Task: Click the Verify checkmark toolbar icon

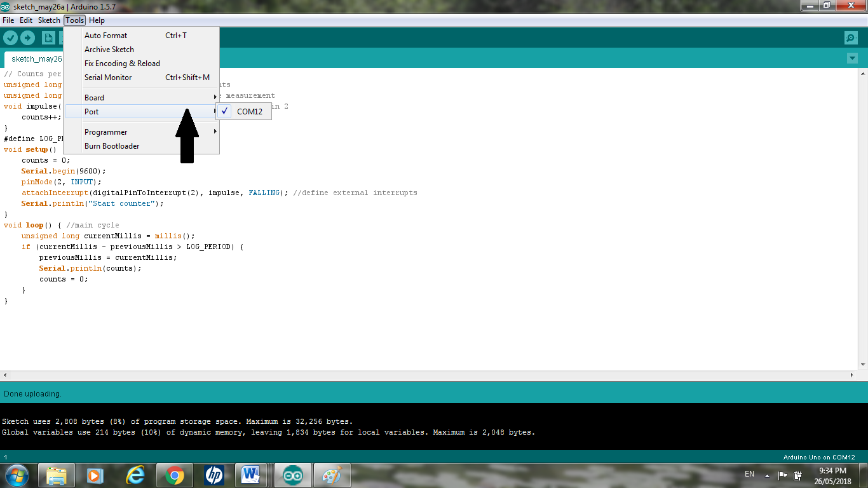Action: click(10, 37)
